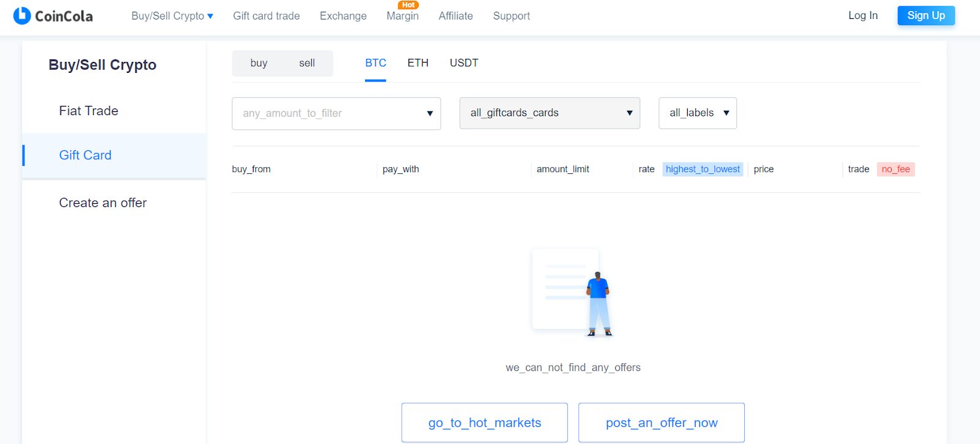
Task: Toggle the highest_to_lowest rate sort
Action: (x=703, y=169)
